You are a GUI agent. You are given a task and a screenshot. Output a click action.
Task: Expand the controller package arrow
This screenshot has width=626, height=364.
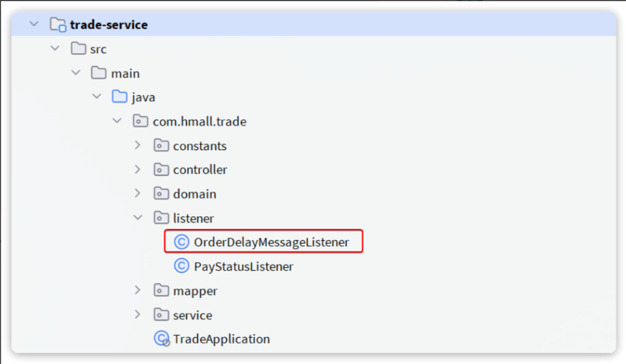(x=138, y=170)
